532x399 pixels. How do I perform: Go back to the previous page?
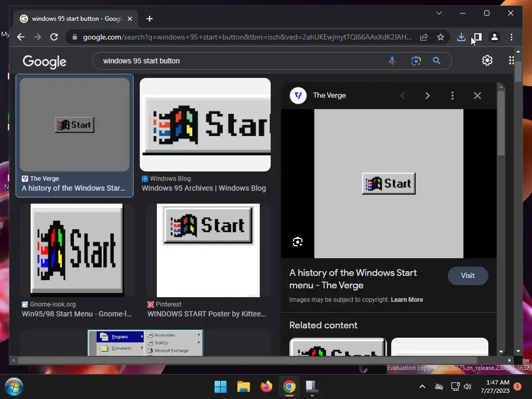[21, 37]
